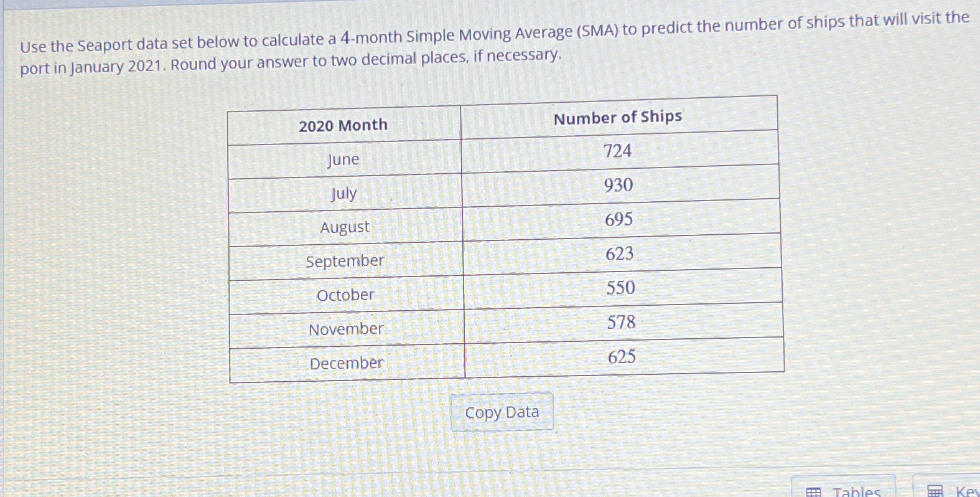Select the Number of Ships column header
Viewport: 980px width, 497px height.
pyautogui.click(x=618, y=116)
